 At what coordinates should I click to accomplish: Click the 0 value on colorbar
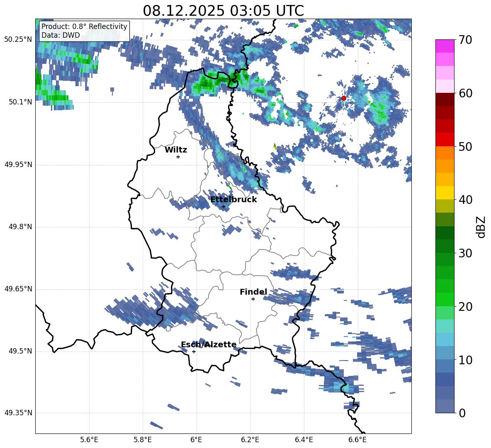click(x=462, y=413)
